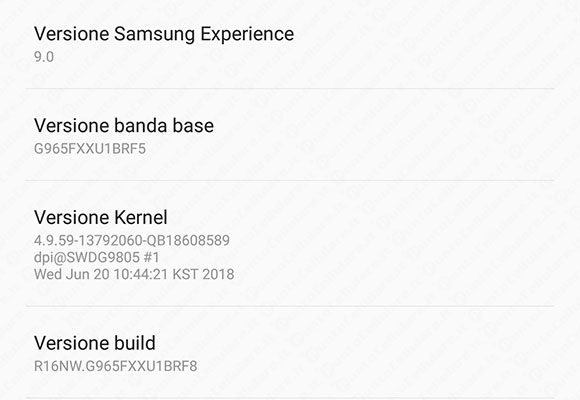Image resolution: width=580 pixels, height=400 pixels.
Task: Tap kernel date Wed Jun 20 10:44:21 KST 2018
Action: pyautogui.click(x=134, y=274)
